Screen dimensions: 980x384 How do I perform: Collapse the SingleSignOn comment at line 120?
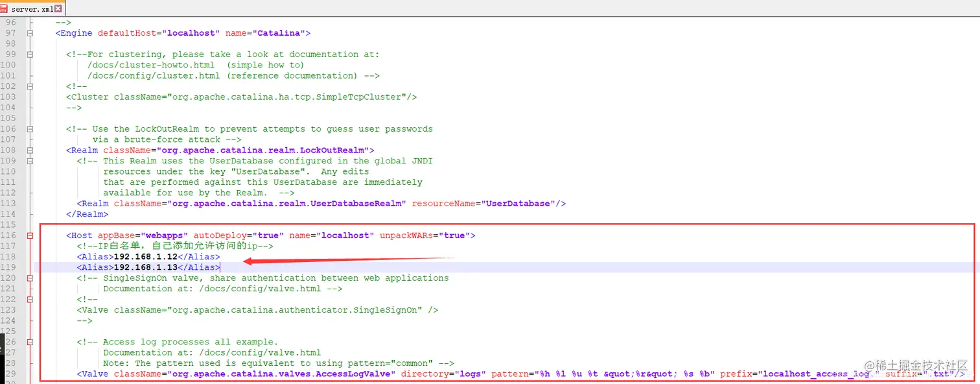tap(30, 278)
